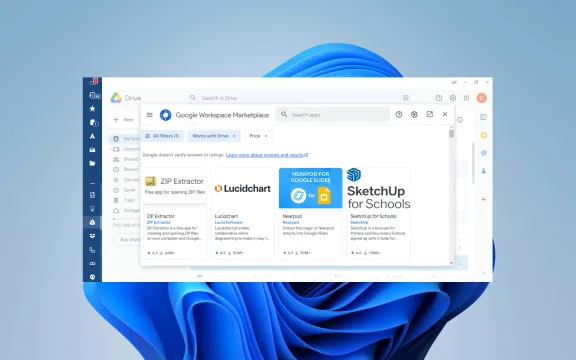Click the folder icon in blue sidebar
Screen dimensions: 576x360
click(x=93, y=163)
